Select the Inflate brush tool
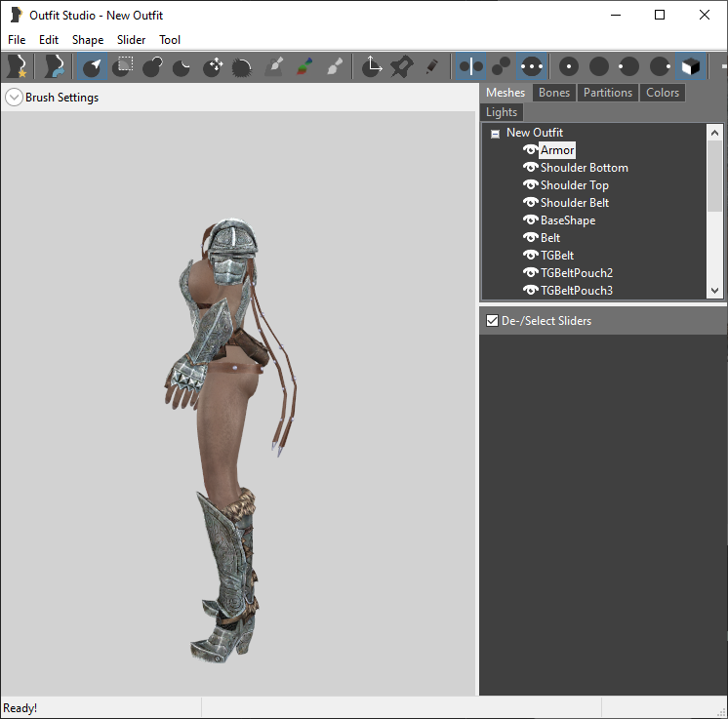 (153, 66)
